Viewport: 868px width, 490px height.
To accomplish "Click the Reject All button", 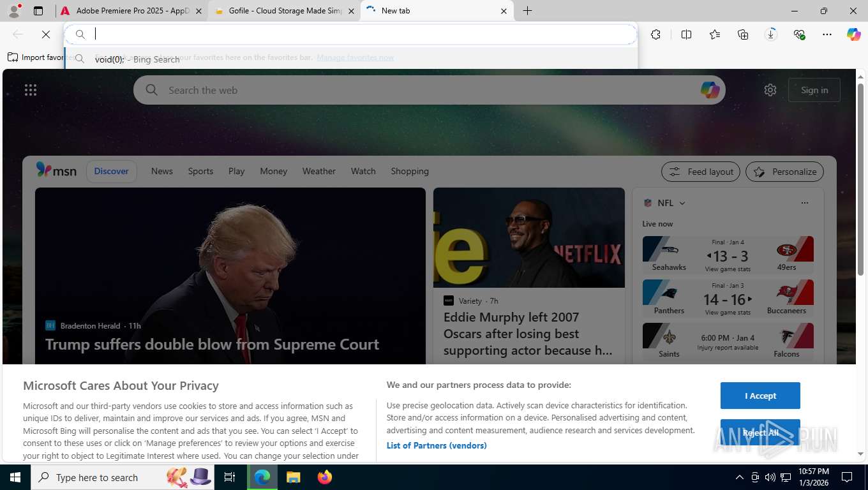I will tap(760, 433).
